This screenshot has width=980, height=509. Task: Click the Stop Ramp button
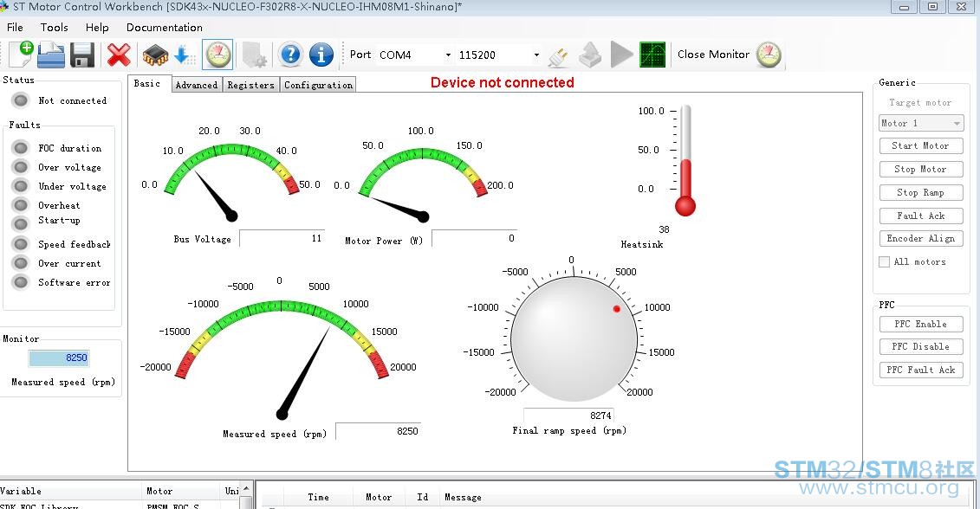[920, 192]
